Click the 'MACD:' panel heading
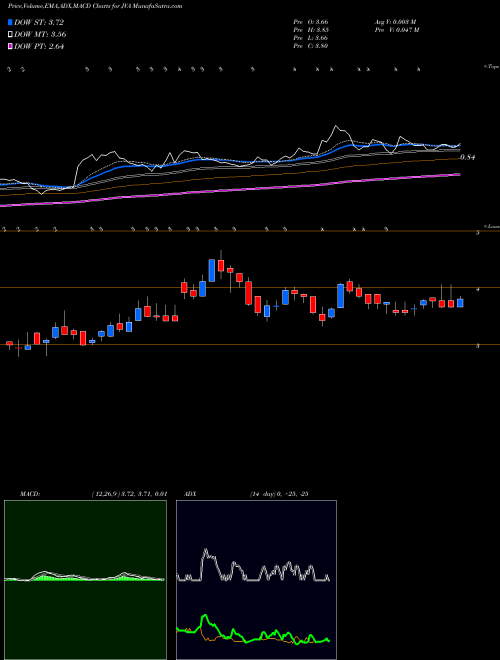 coord(30,494)
